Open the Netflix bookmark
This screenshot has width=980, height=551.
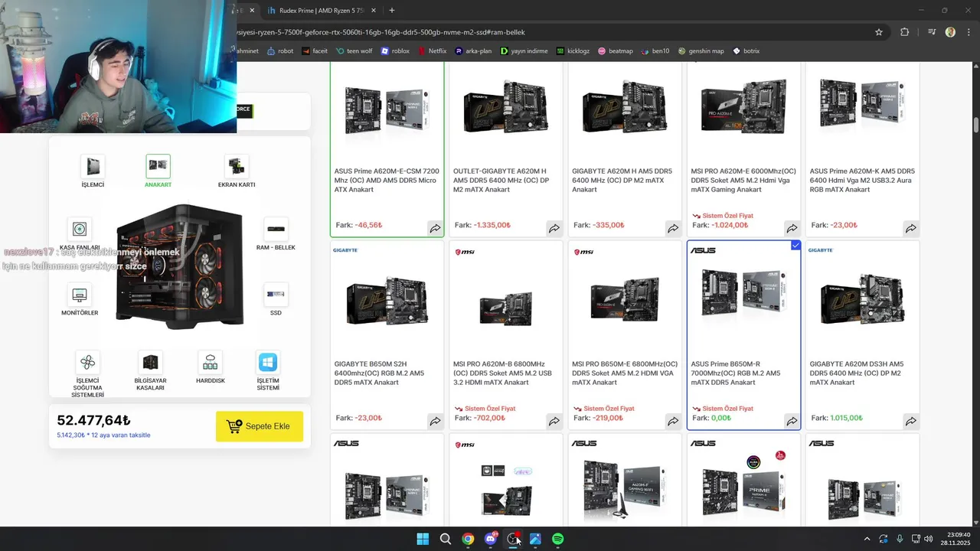coord(432,51)
